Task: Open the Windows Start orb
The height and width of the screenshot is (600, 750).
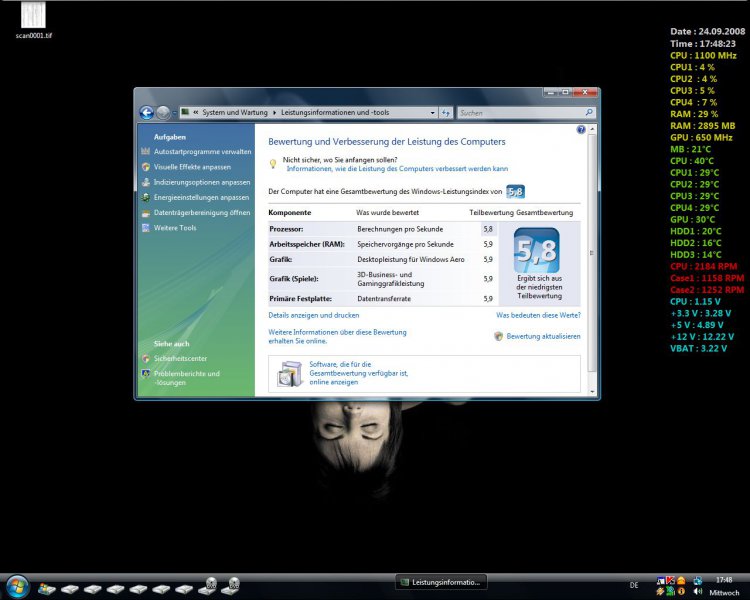Action: [17, 586]
